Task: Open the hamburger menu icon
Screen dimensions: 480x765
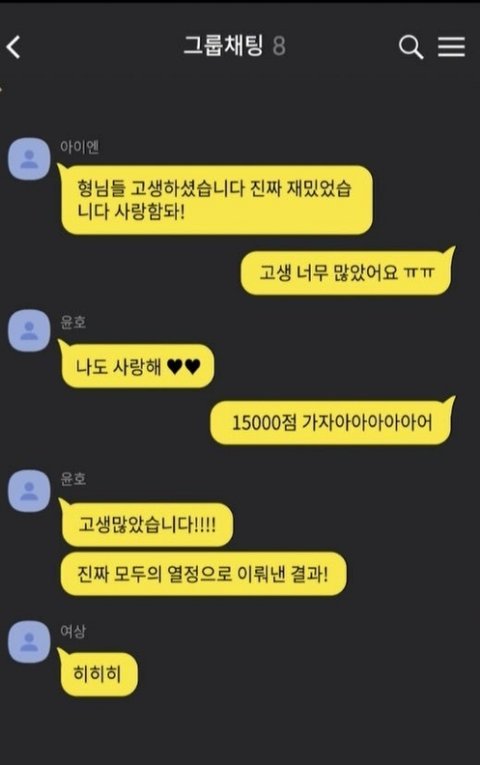Action: [x=451, y=47]
